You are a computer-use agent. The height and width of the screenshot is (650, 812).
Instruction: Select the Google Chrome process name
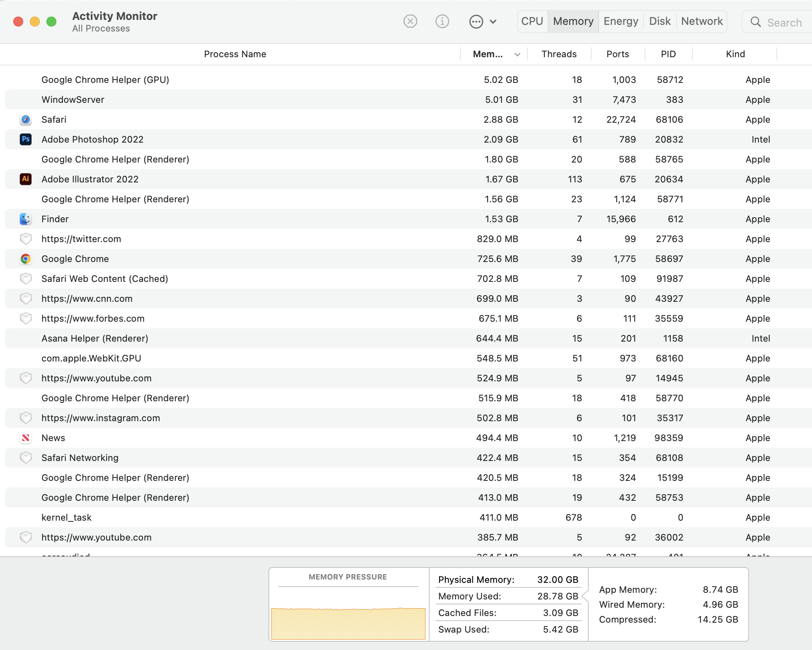tap(75, 259)
